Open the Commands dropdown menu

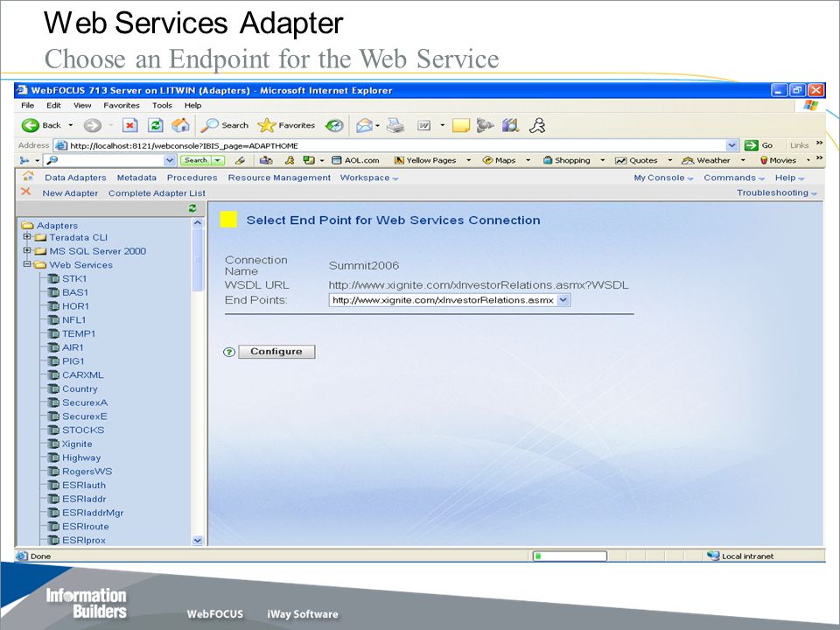coord(734,178)
